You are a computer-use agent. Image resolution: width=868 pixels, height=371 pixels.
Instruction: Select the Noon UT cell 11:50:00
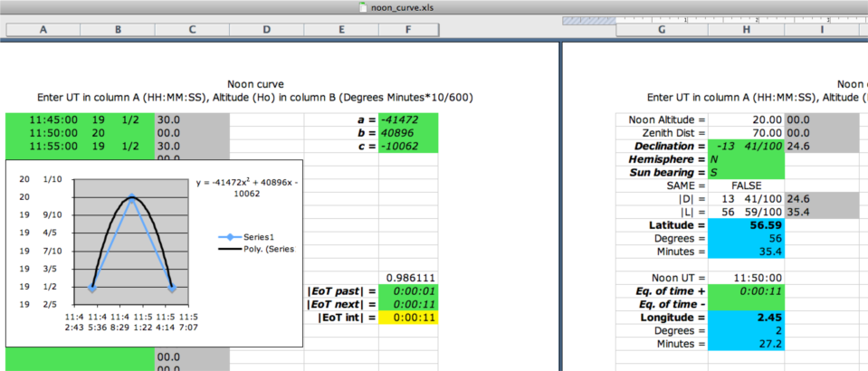click(746, 278)
